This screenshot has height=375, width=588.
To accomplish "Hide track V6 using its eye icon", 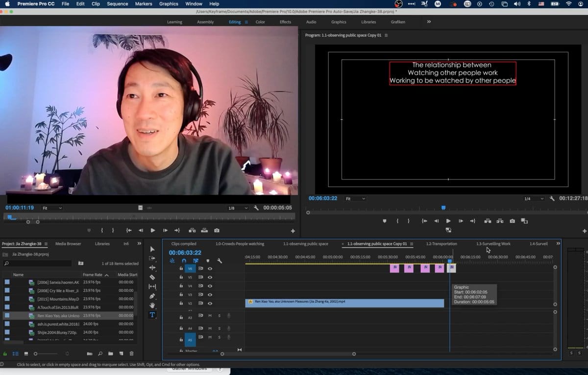I will (x=210, y=268).
